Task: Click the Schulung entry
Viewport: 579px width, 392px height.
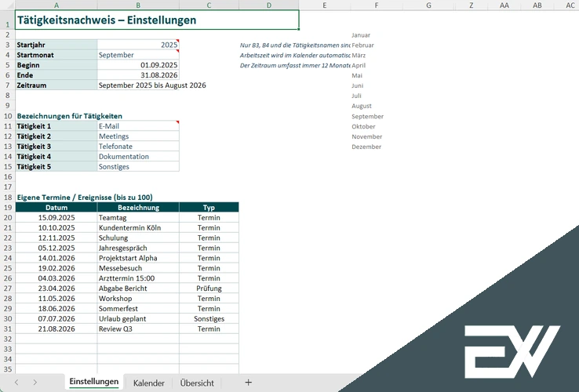Action: 138,238
